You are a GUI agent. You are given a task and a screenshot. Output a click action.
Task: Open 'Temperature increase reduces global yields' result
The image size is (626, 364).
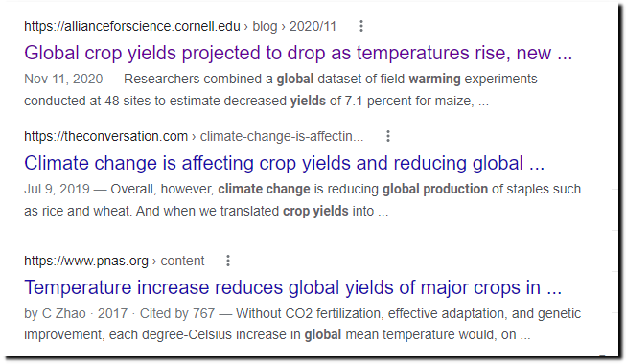point(293,287)
